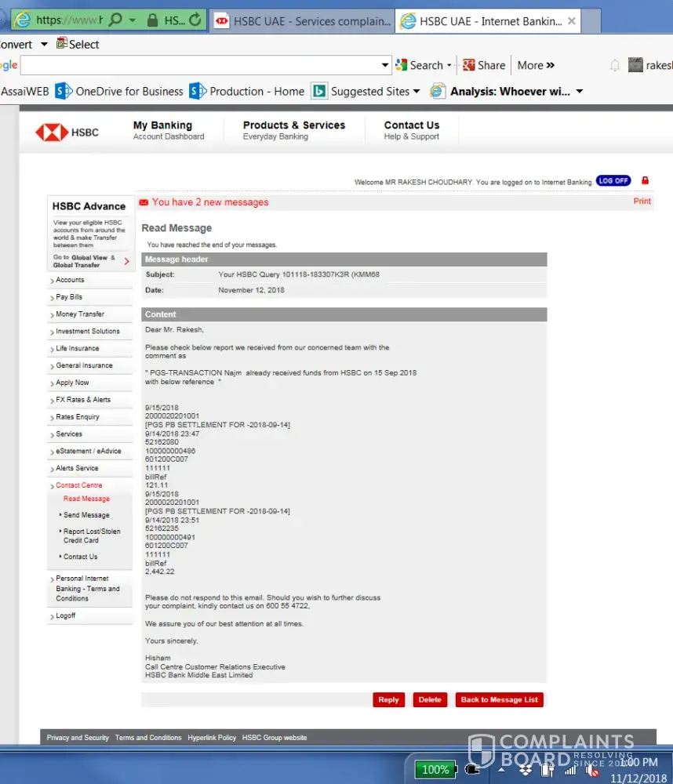Open Rates Enquiry sidebar item
Screen dimensions: 673x784
pos(78,416)
